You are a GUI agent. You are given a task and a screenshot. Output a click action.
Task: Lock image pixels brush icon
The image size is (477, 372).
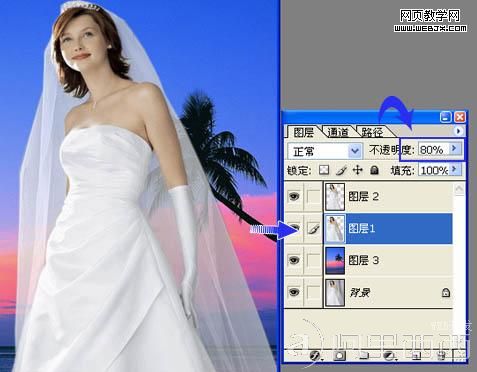(341, 170)
